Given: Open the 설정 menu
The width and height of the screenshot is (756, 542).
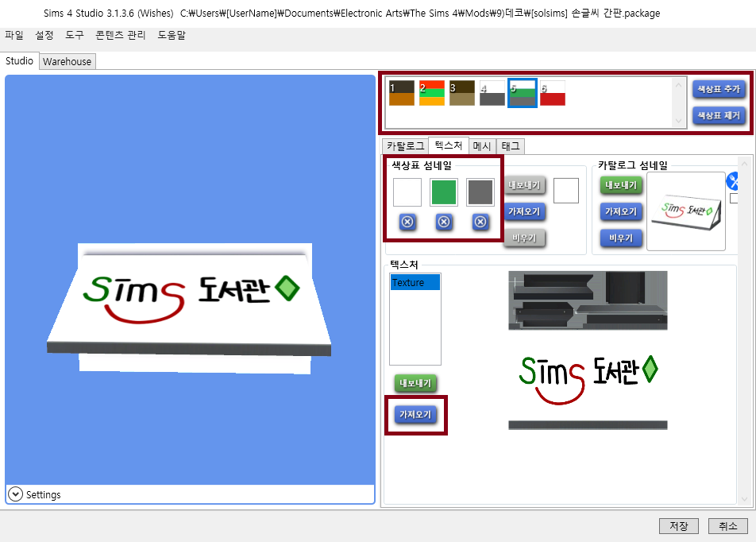Looking at the screenshot, I should click(44, 35).
